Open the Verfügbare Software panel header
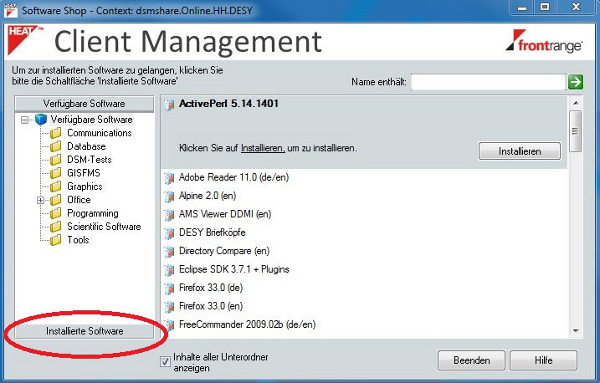Viewport: 600px width, 383px height. click(x=84, y=104)
